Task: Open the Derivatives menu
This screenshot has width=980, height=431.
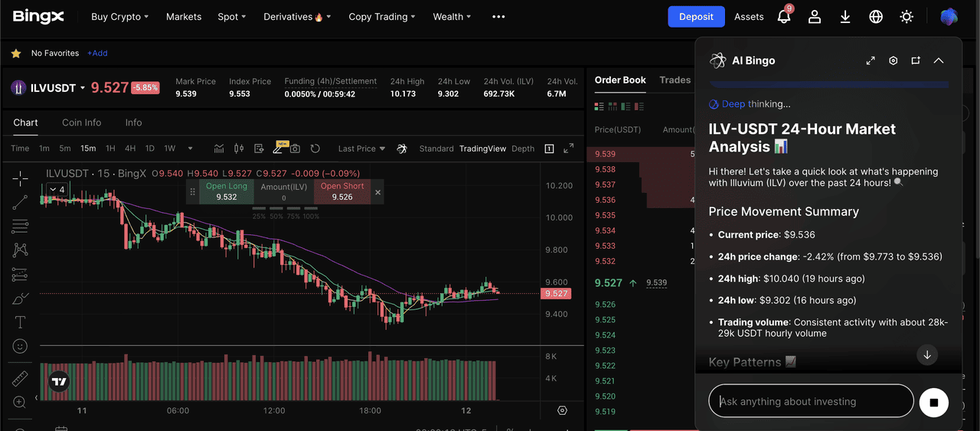Action: (x=297, y=16)
